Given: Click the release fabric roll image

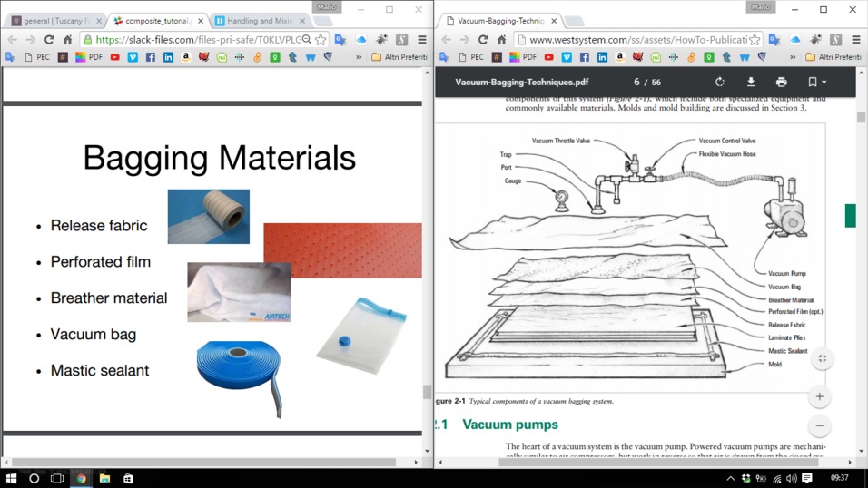Looking at the screenshot, I should point(209,217).
